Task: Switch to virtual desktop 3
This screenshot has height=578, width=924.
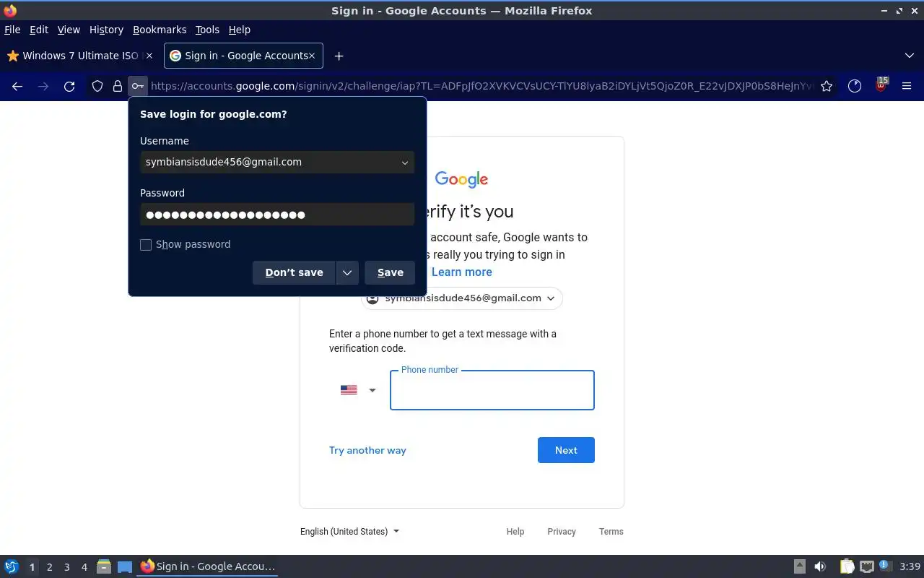Action: click(66, 567)
